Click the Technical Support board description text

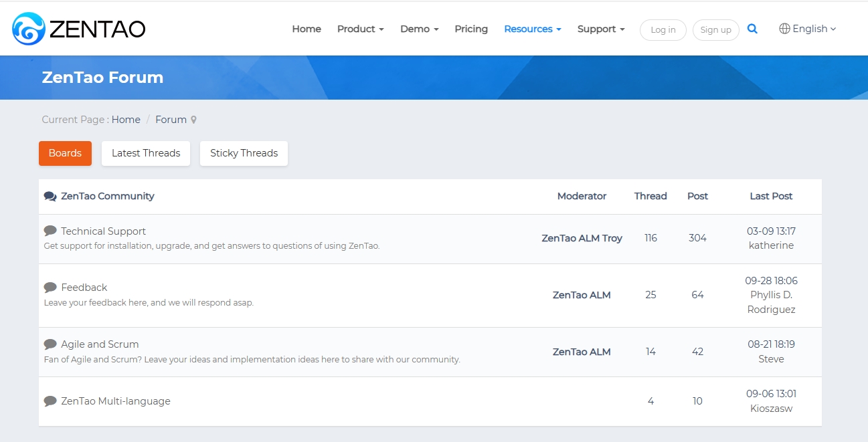tap(211, 246)
